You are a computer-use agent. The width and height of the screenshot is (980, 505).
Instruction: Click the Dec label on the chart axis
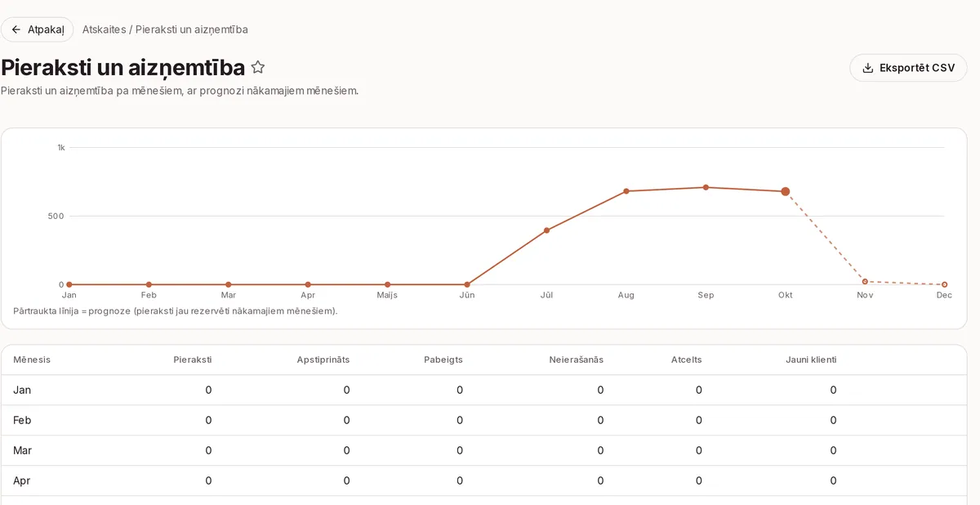pyautogui.click(x=944, y=295)
